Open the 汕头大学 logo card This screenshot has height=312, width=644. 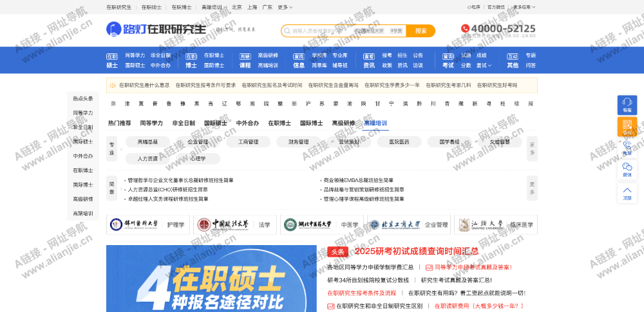click(496, 225)
